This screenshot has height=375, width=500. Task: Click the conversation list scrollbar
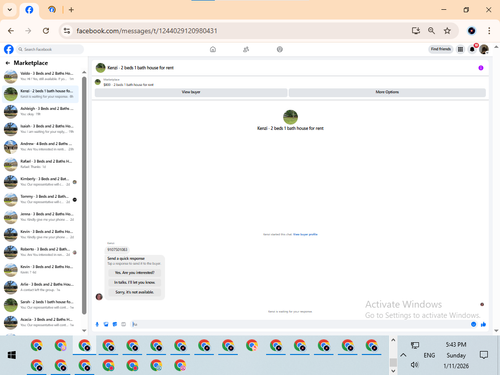(x=84, y=195)
